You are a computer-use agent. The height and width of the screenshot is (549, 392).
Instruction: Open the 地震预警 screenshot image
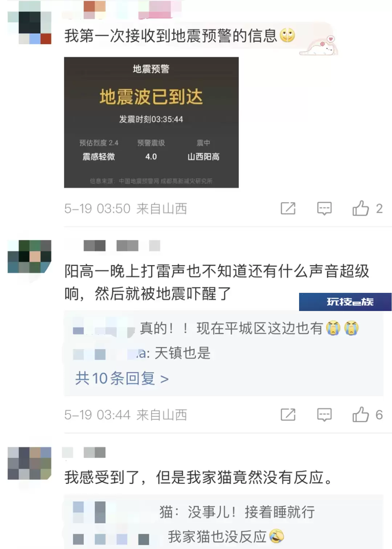[x=151, y=122]
